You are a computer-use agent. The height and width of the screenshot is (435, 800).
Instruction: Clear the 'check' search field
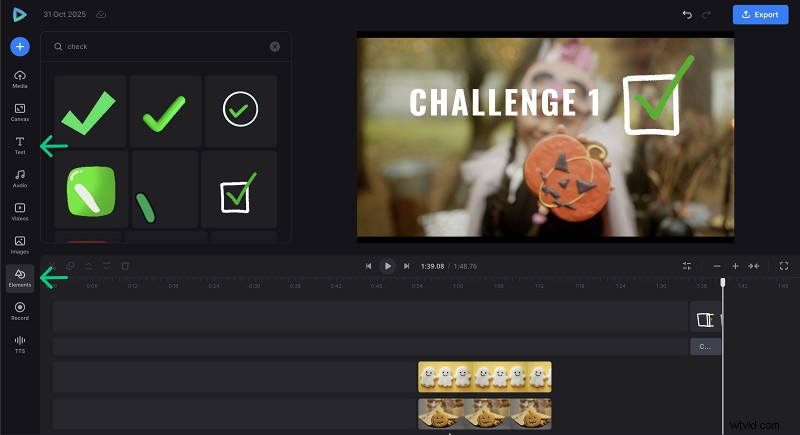pos(275,46)
